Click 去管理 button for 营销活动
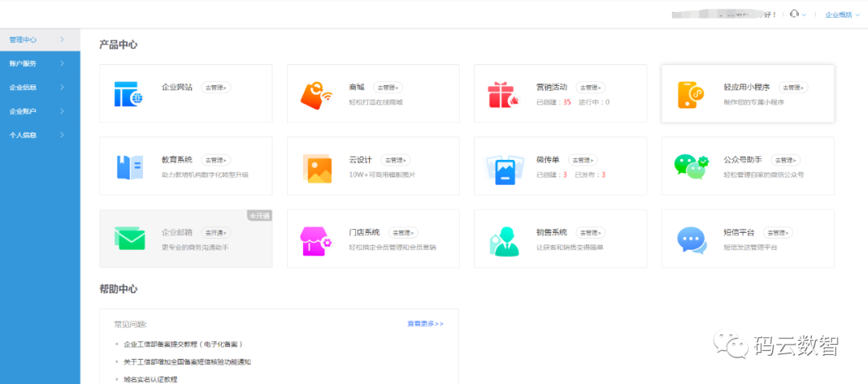Viewport: 868px width, 384px height. click(591, 88)
